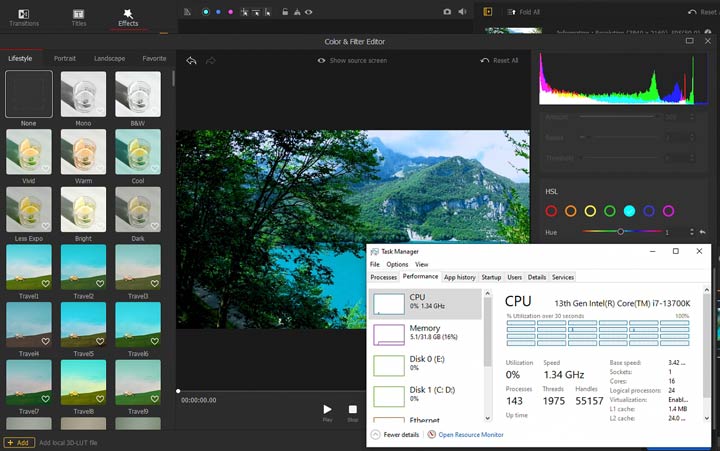Switch to the Favorite filter tab
Image resolution: width=720 pixels, height=451 pixels.
tap(154, 58)
